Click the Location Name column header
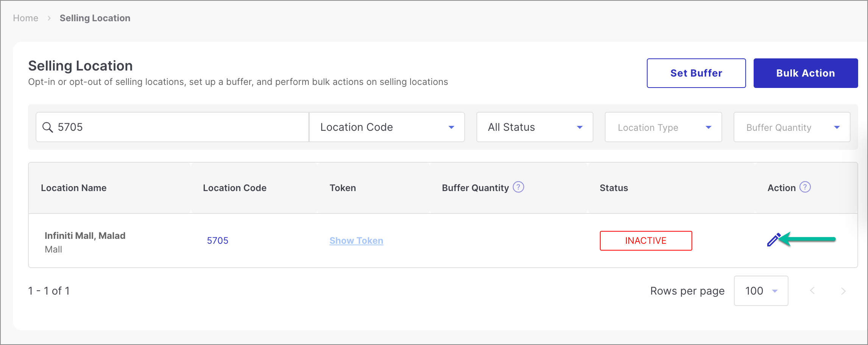This screenshot has width=868, height=345. click(x=73, y=188)
